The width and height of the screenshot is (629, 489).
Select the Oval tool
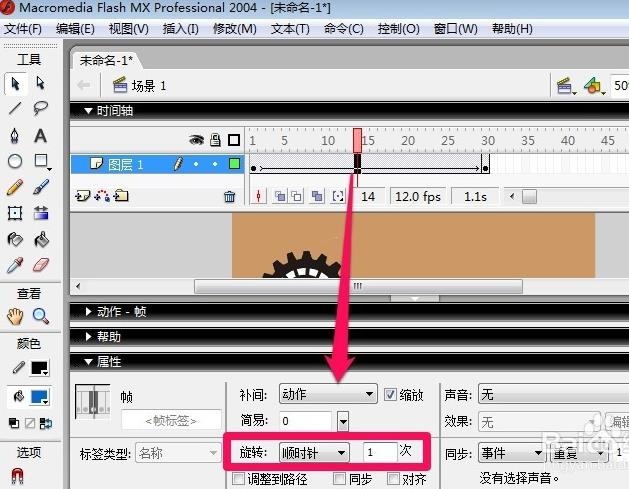[x=15, y=161]
